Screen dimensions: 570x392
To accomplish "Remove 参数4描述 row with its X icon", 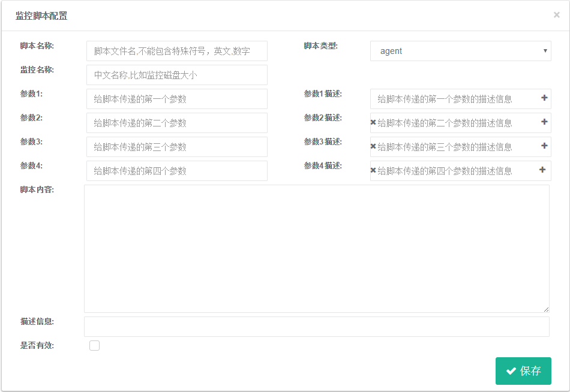I will [373, 170].
